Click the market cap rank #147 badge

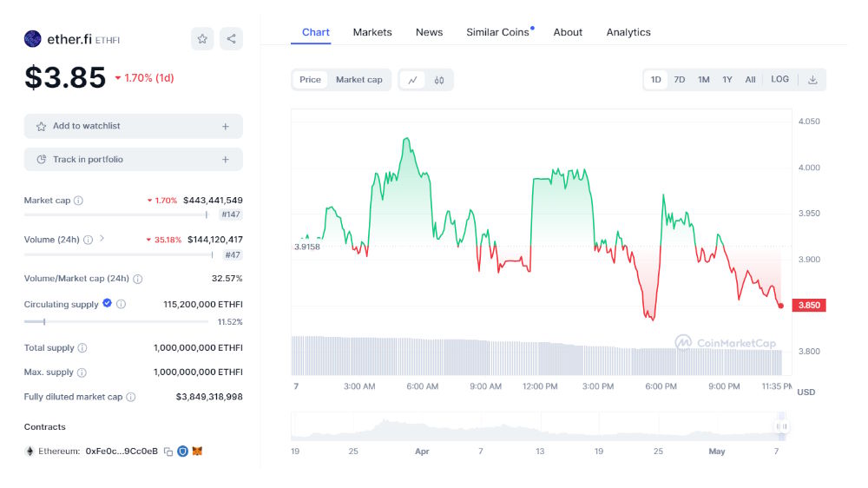click(231, 214)
